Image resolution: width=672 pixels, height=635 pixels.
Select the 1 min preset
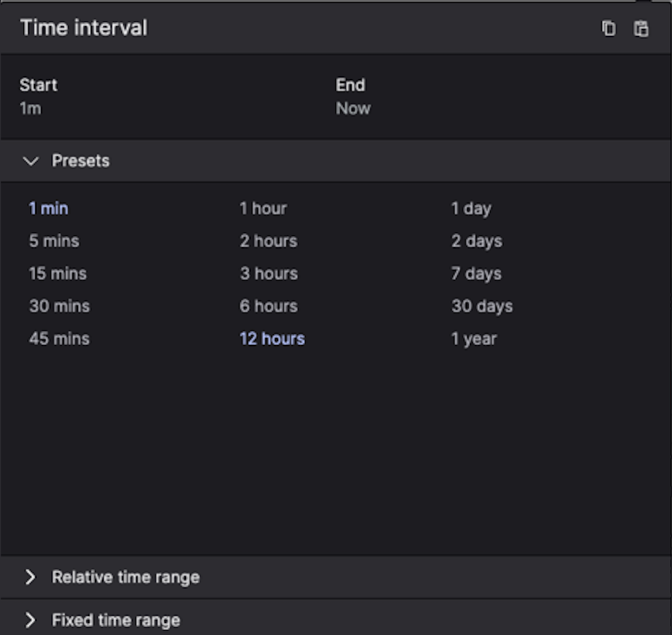point(49,208)
